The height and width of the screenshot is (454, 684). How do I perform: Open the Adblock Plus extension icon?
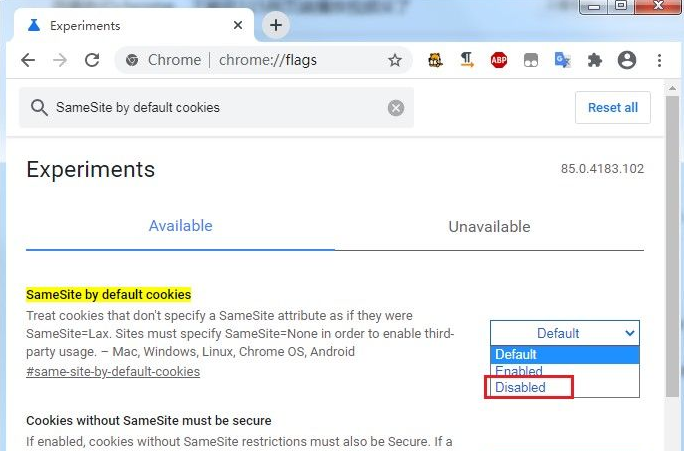[x=499, y=60]
